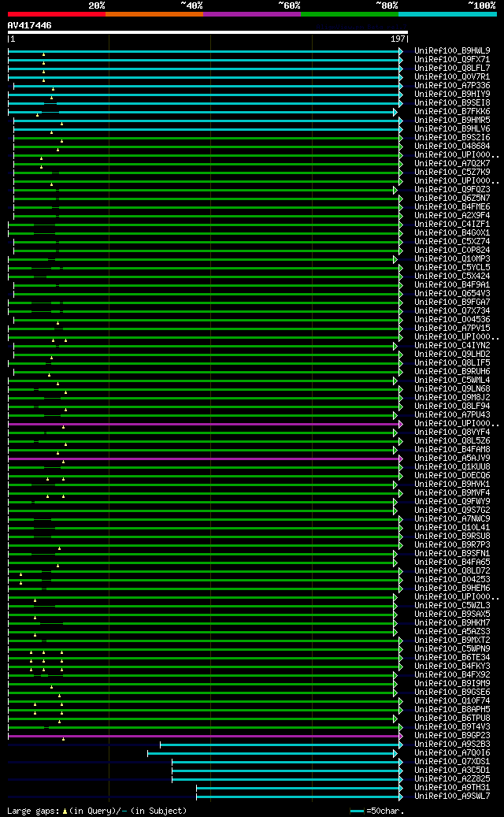Select hit UniRef100_B9HIY9
This screenshot has height=817, width=504.
452,95
